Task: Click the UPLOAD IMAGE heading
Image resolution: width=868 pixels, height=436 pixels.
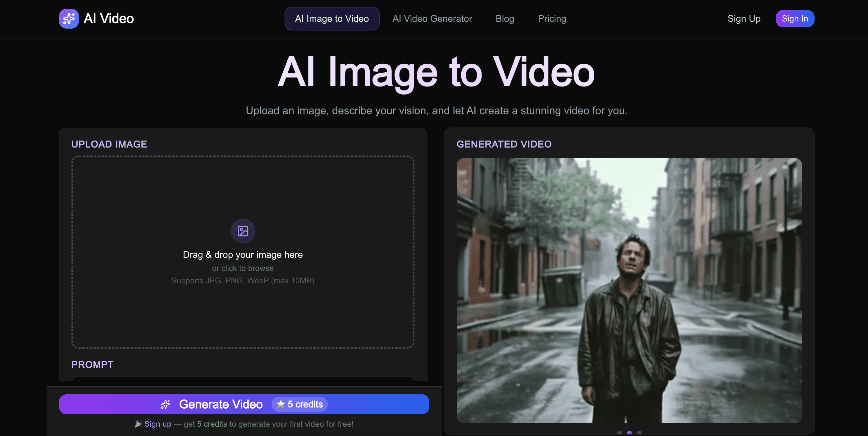Action: pyautogui.click(x=109, y=144)
